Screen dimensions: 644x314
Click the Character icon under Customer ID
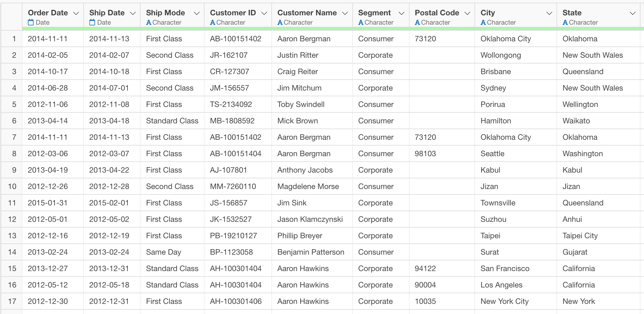point(212,22)
